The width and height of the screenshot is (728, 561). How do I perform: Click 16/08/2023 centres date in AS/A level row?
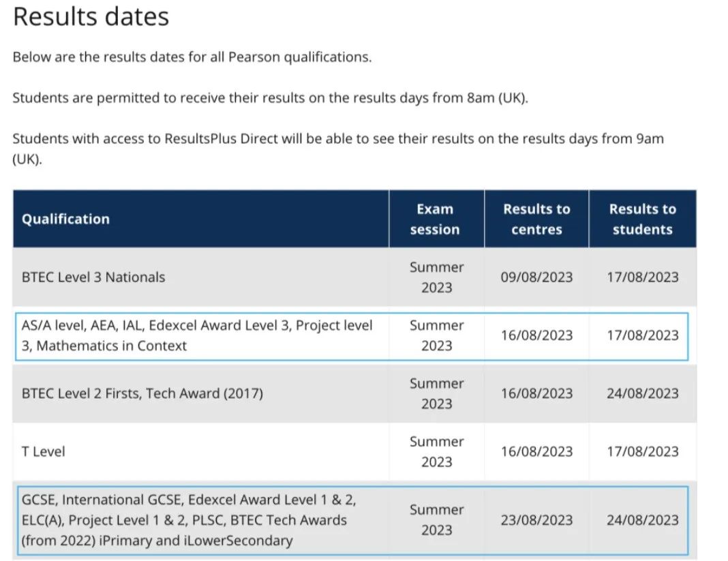(536, 335)
